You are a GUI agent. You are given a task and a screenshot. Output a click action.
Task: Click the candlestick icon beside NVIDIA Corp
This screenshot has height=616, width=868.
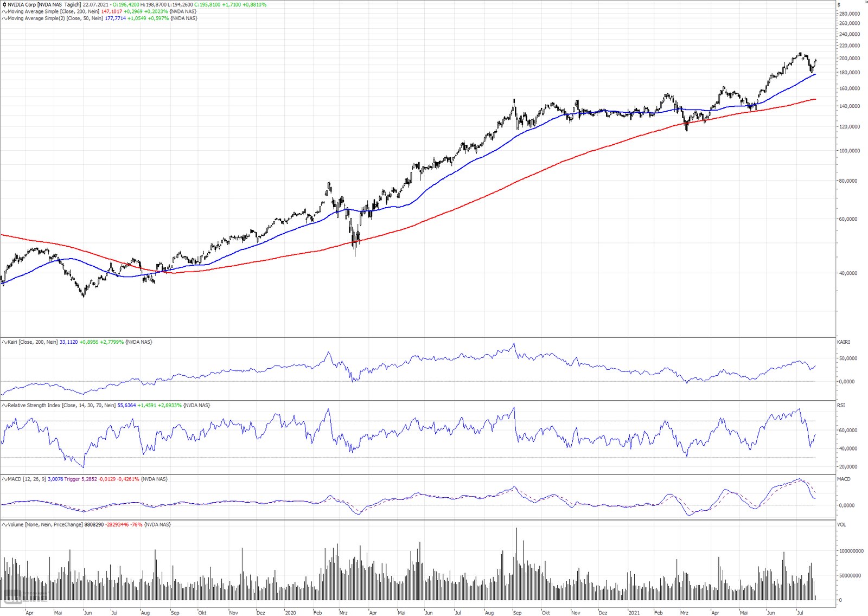coord(4,4)
